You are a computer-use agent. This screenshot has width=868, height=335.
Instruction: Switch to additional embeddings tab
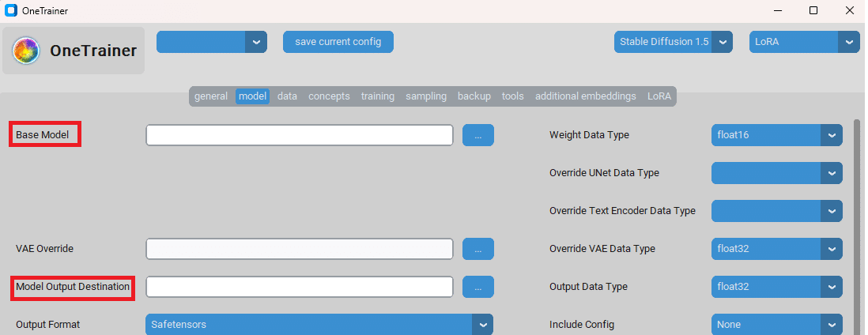tap(585, 96)
